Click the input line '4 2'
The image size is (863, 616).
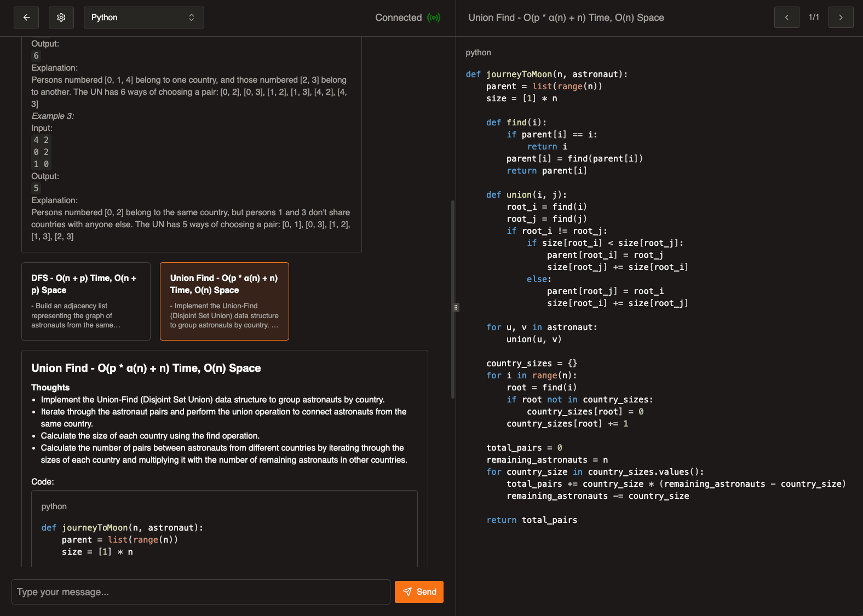pyautogui.click(x=41, y=140)
